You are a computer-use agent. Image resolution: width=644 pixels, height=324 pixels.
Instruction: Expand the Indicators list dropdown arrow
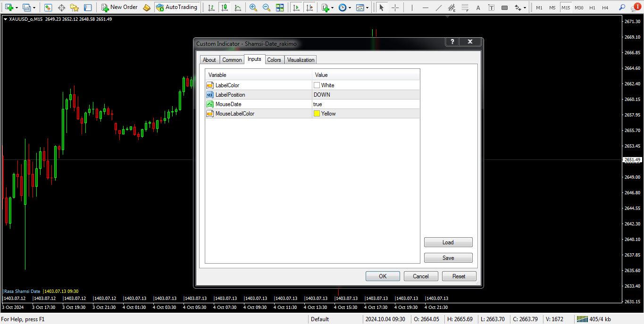[x=333, y=8]
